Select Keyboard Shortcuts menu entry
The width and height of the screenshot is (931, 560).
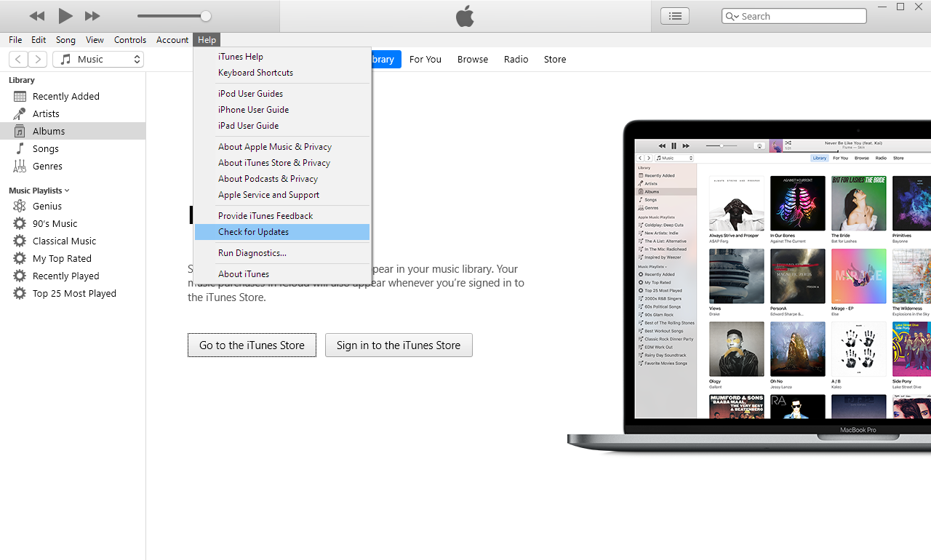click(x=282, y=73)
